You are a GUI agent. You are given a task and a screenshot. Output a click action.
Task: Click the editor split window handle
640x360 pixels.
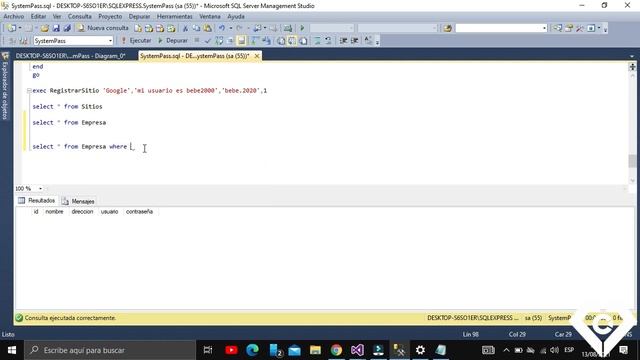[632, 67]
